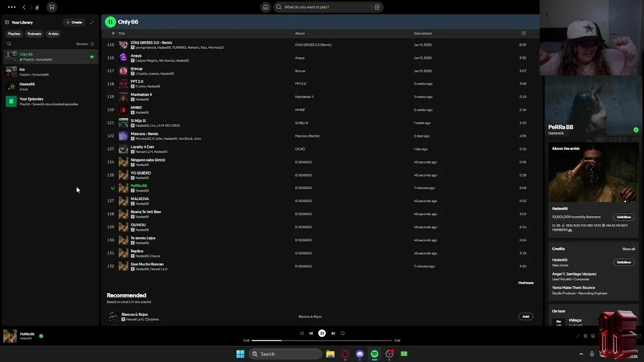Toggle repeat in the player bar
Image resolution: width=644 pixels, height=362 pixels.
pyautogui.click(x=343, y=333)
